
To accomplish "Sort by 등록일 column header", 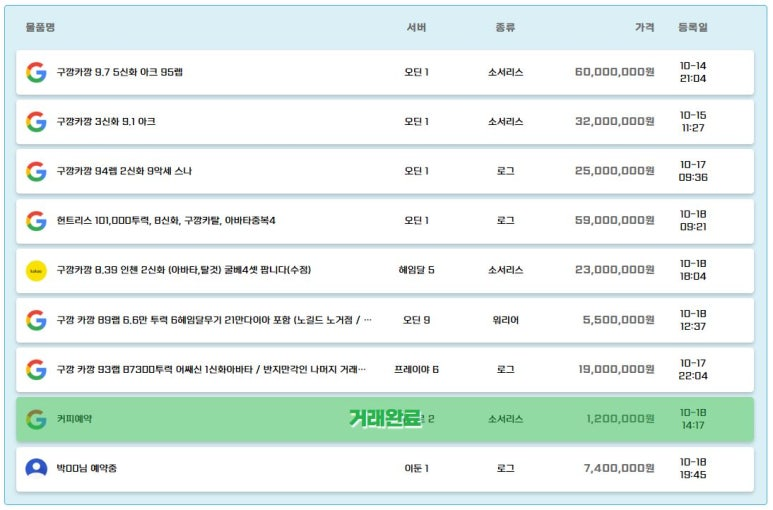I will 693,27.
